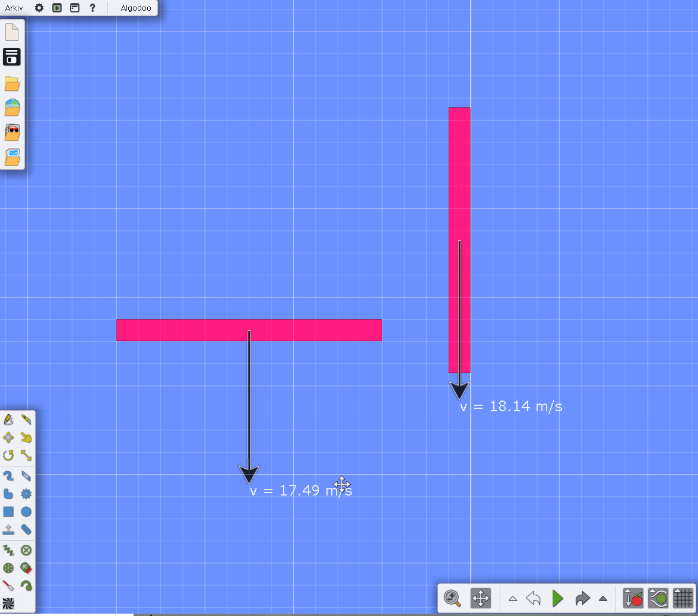The image size is (698, 616).
Task: Click the Undo arrow button
Action: coord(534,599)
